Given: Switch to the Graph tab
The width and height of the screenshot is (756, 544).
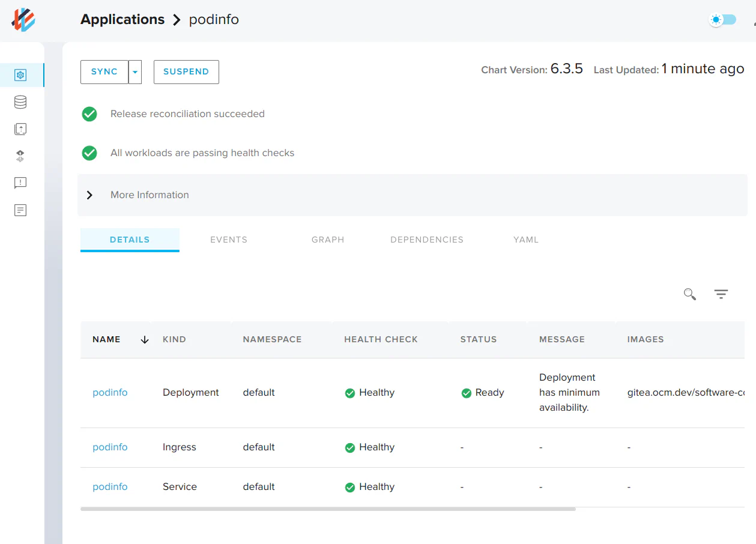Looking at the screenshot, I should click(328, 240).
